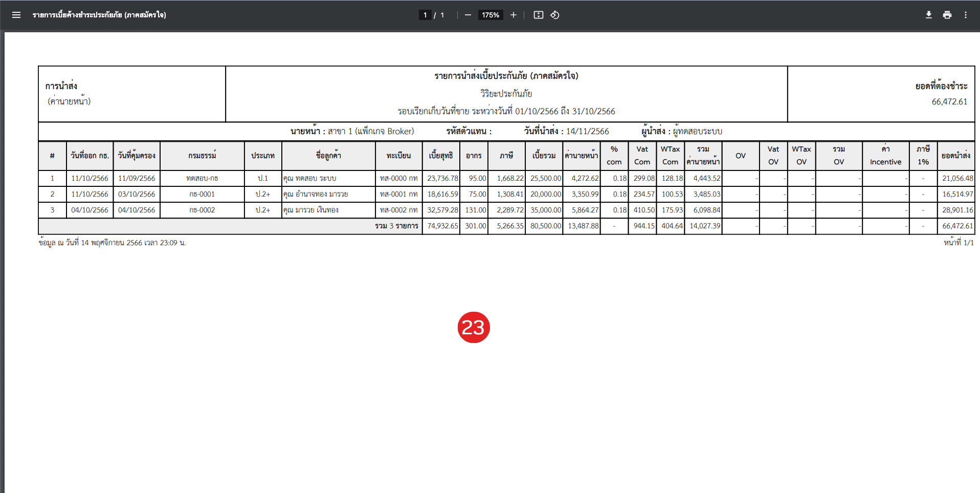
Task: Click the 175% zoom level field
Action: [491, 15]
